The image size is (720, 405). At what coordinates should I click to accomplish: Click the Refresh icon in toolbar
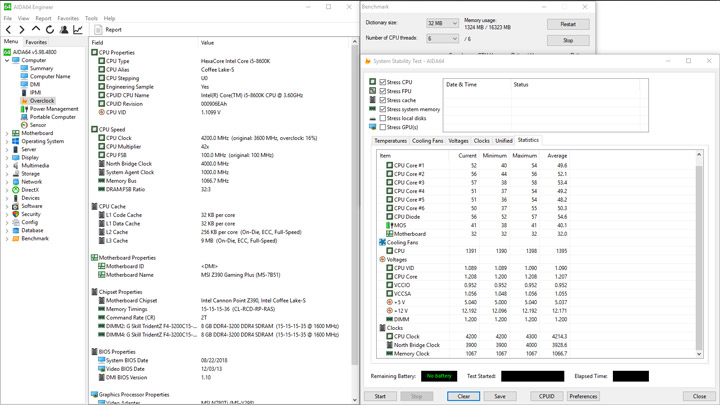pyautogui.click(x=50, y=30)
